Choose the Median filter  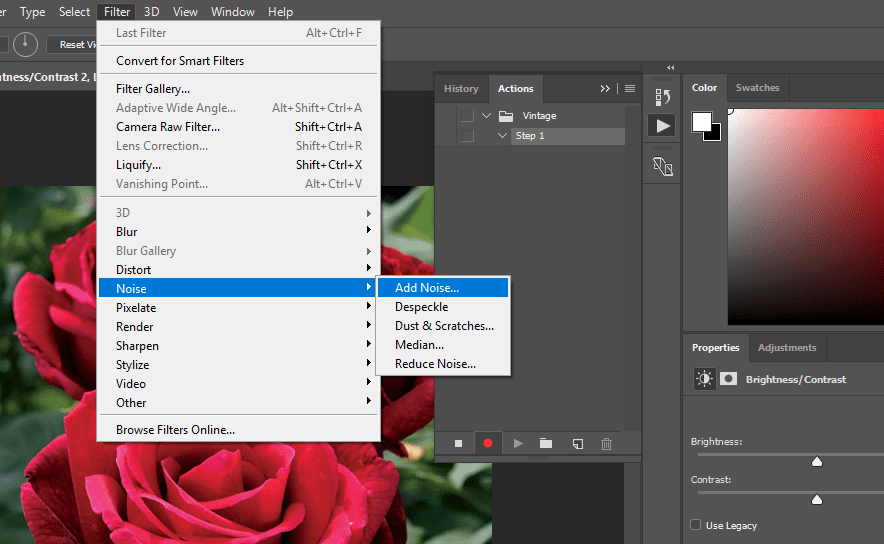click(x=443, y=345)
